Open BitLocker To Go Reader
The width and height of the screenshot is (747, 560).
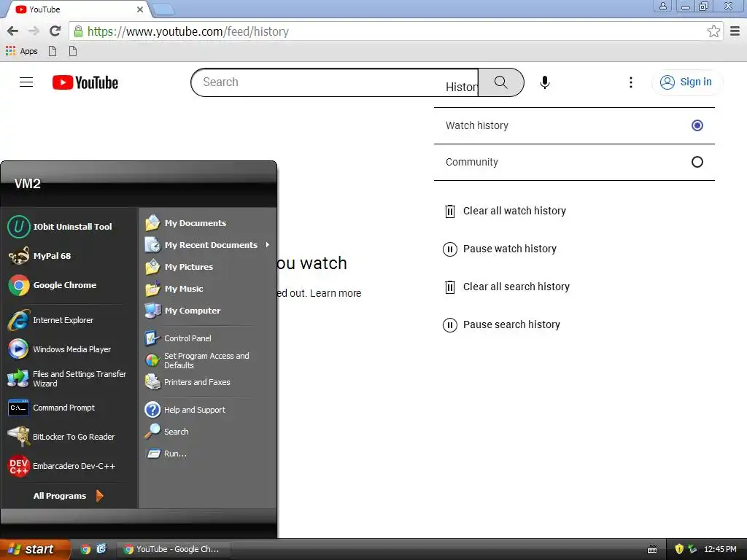click(61, 437)
